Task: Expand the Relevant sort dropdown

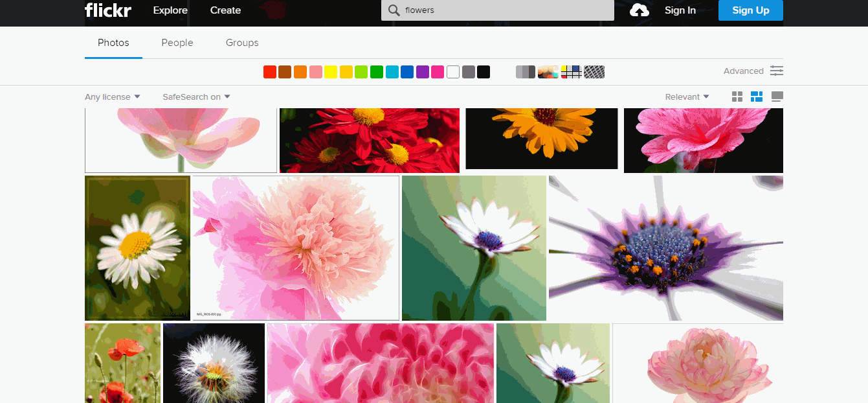Action: (x=687, y=97)
